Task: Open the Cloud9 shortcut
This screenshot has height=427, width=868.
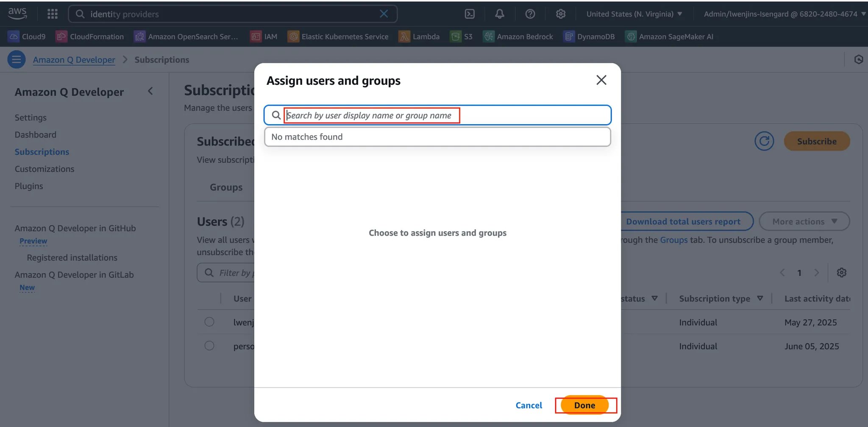Action: click(27, 36)
